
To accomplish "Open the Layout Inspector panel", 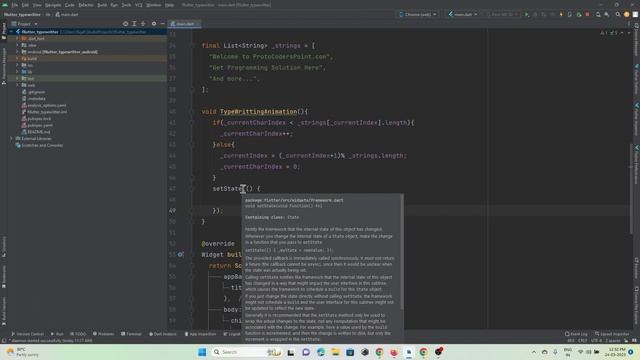I will 612,334.
